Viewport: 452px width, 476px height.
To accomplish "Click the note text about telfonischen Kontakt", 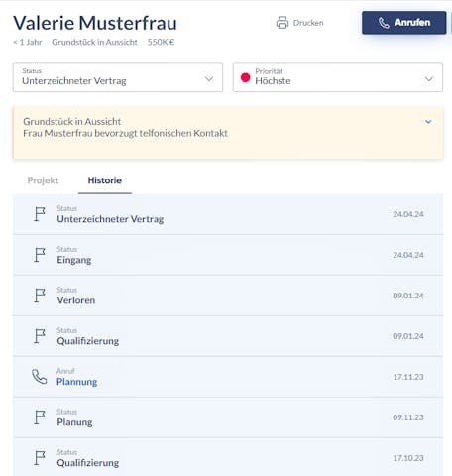I will 125,133.
